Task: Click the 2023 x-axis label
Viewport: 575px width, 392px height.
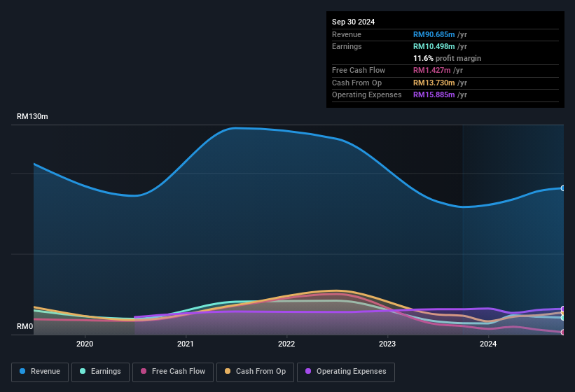Action: 387,344
